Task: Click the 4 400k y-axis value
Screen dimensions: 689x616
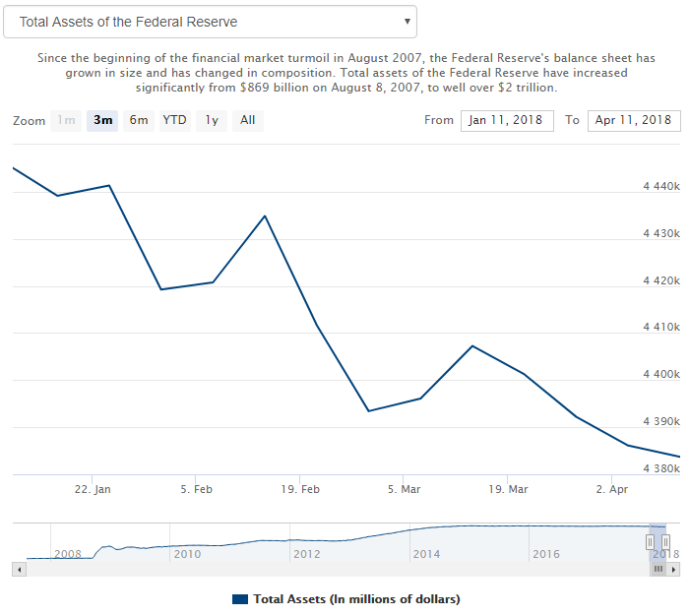Action: click(x=661, y=374)
